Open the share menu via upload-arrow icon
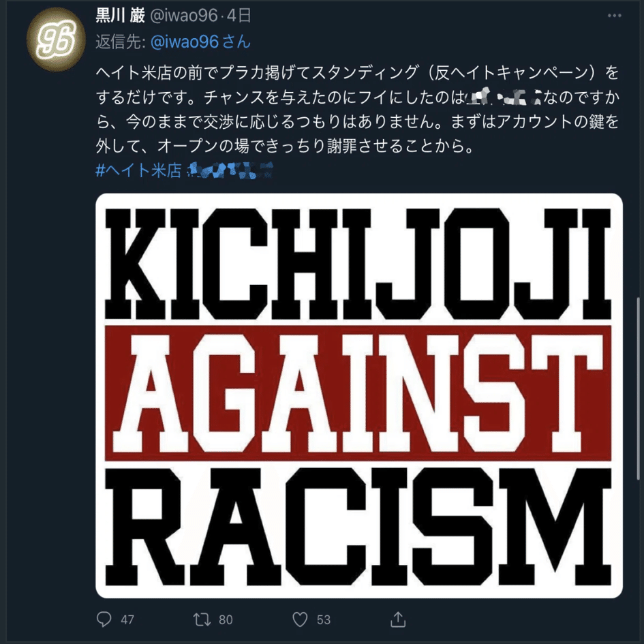 coord(397,619)
